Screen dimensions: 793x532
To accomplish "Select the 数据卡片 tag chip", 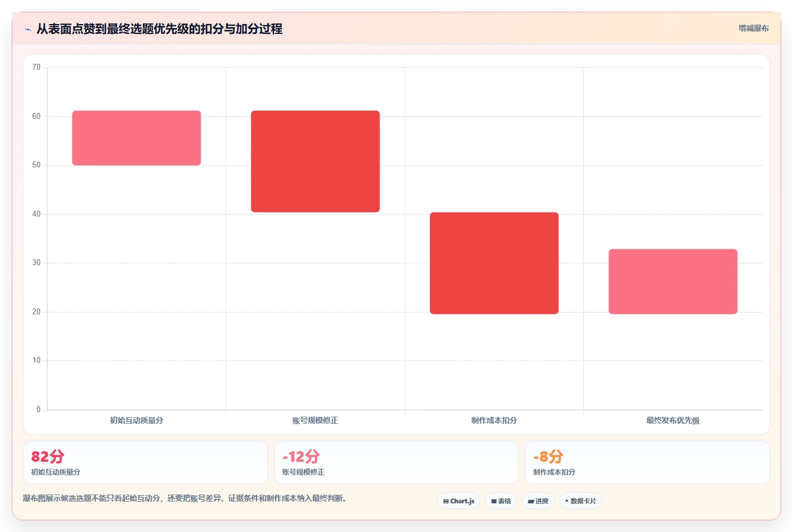I will click(x=580, y=501).
